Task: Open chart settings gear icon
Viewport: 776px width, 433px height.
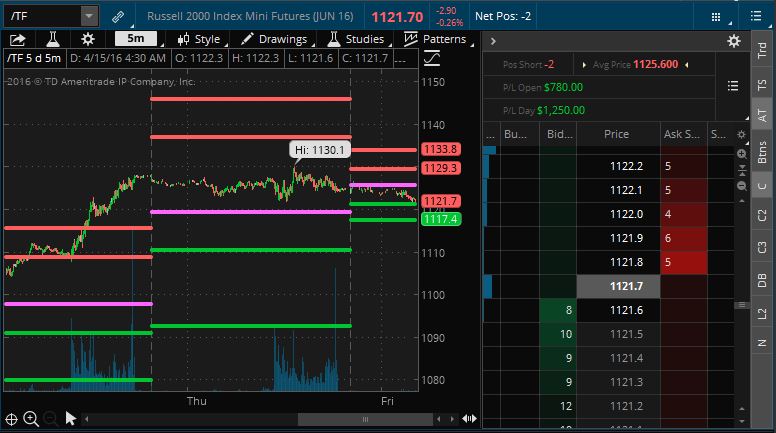Action: point(88,39)
